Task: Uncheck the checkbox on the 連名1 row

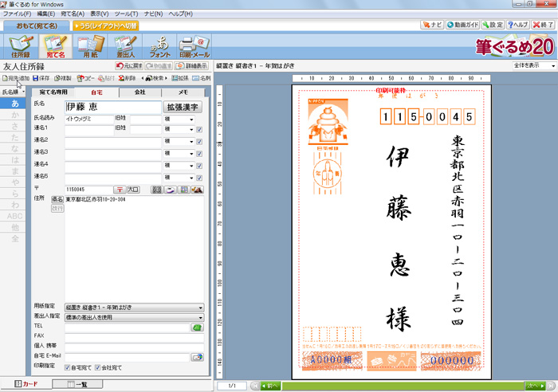Action: click(199, 129)
